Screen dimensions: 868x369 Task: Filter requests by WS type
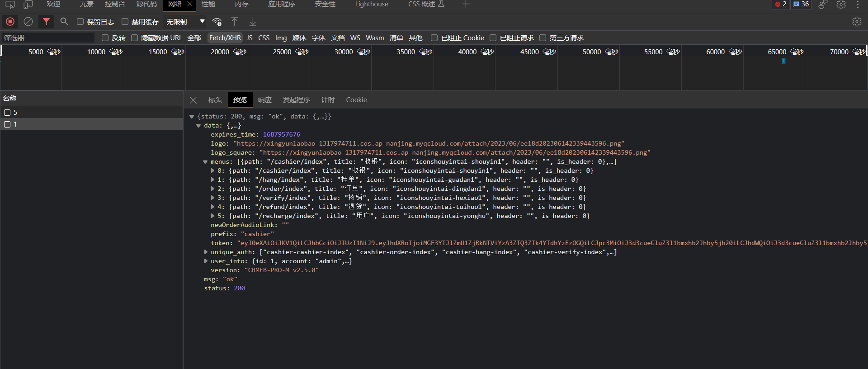(x=355, y=38)
